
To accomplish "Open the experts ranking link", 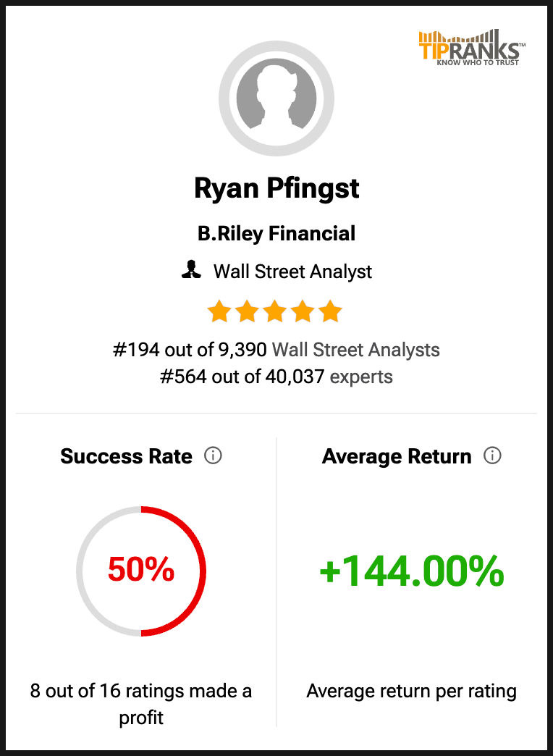I will point(361,377).
